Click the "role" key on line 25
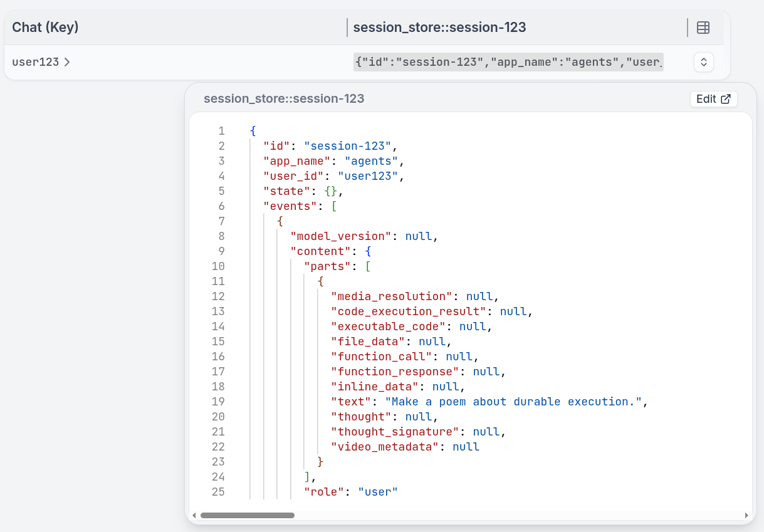The image size is (764, 532). (x=324, y=492)
